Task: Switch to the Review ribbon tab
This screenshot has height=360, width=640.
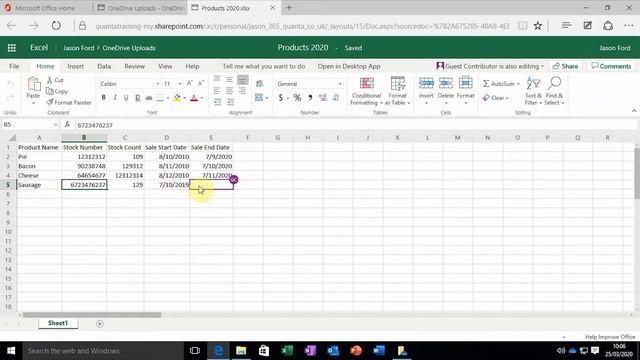Action: point(135,66)
